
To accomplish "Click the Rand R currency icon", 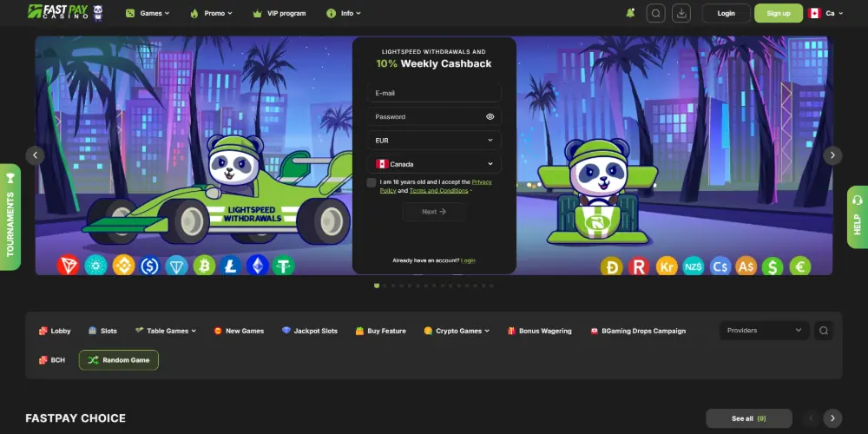I will coord(639,266).
